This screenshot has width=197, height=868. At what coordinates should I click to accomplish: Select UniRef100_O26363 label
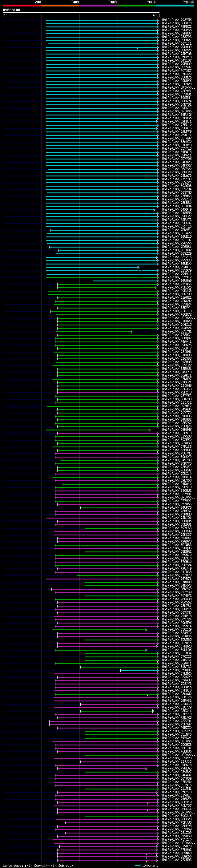(x=177, y=358)
